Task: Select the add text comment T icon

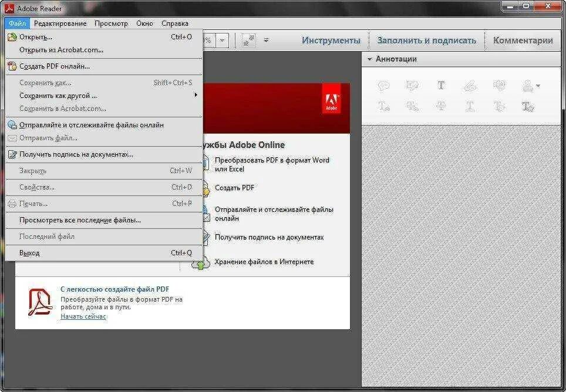Action: pyautogui.click(x=441, y=86)
